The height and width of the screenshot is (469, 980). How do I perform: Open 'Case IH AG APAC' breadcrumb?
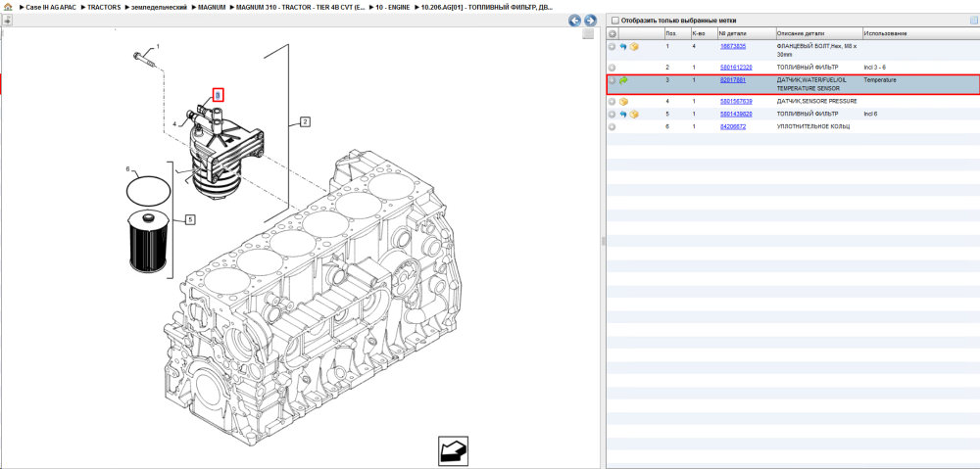point(52,7)
